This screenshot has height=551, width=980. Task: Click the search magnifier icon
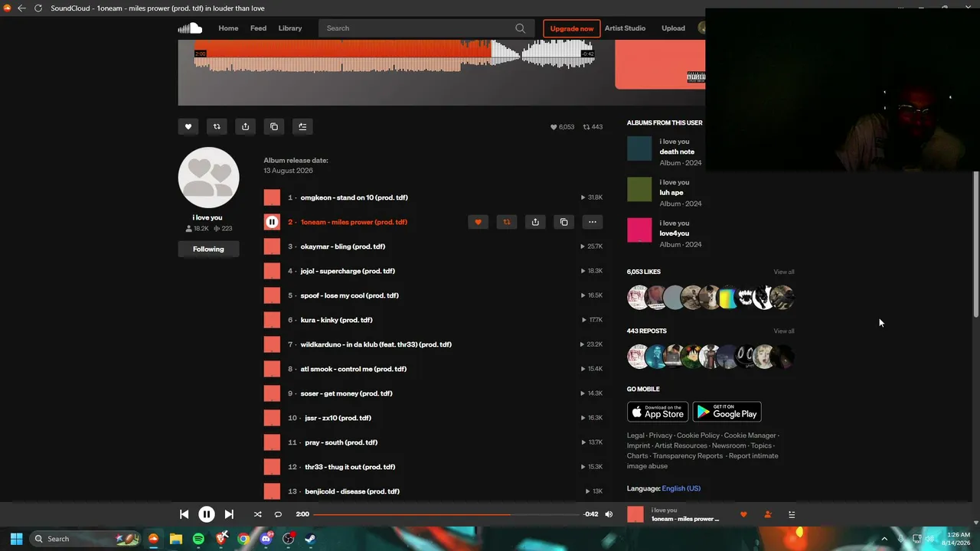521,28
